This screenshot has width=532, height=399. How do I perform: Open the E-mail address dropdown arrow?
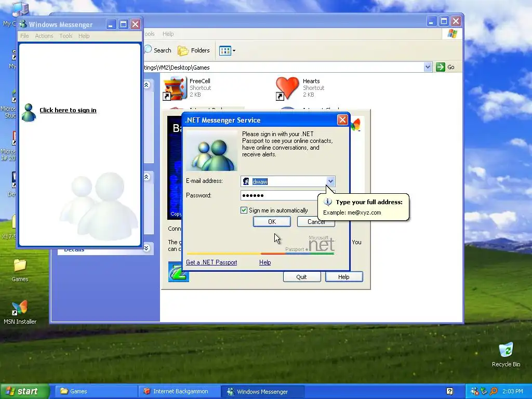point(330,181)
